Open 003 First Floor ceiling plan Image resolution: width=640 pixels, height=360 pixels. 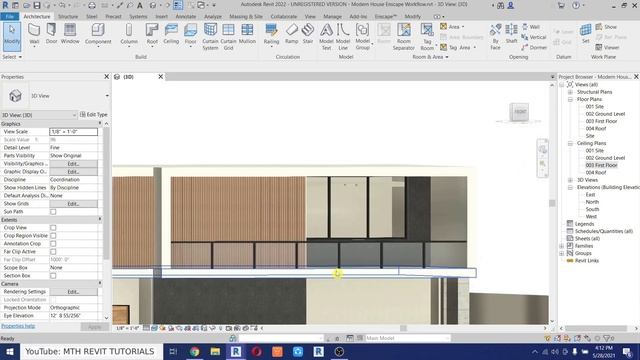[601, 165]
